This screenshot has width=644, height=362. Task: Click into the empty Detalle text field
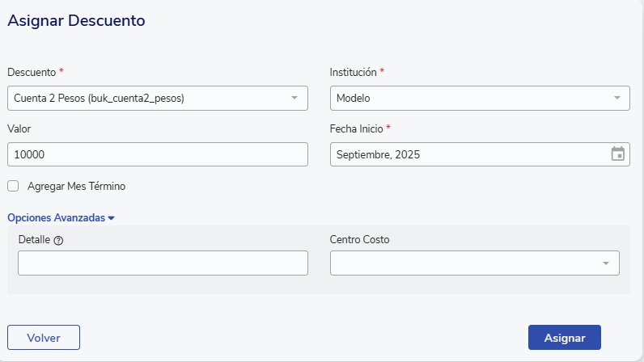coord(163,263)
